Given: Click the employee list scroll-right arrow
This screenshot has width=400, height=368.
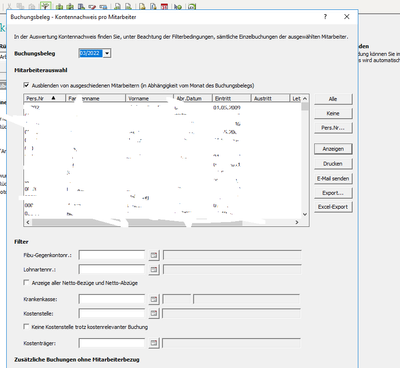Looking at the screenshot, I should 297,222.
